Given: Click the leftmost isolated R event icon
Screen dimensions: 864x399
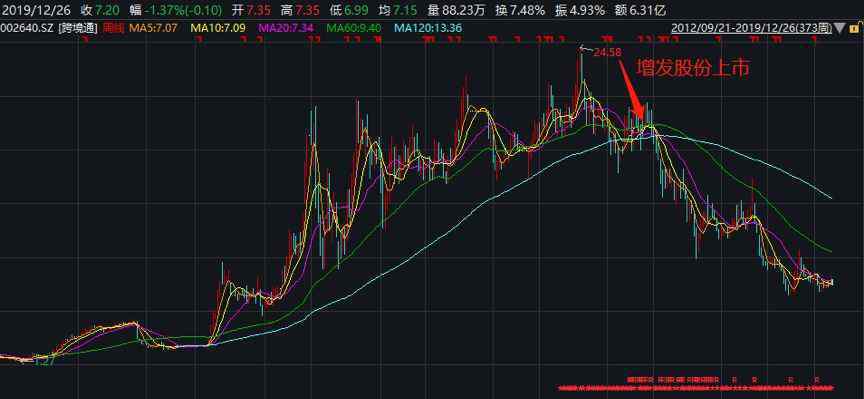Looking at the screenshot, I should tap(735, 380).
